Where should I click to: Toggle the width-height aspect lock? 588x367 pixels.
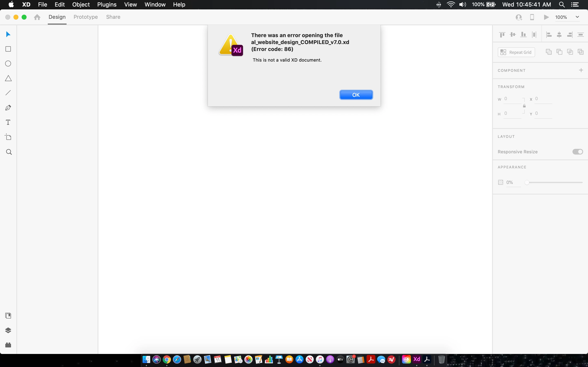point(524,106)
